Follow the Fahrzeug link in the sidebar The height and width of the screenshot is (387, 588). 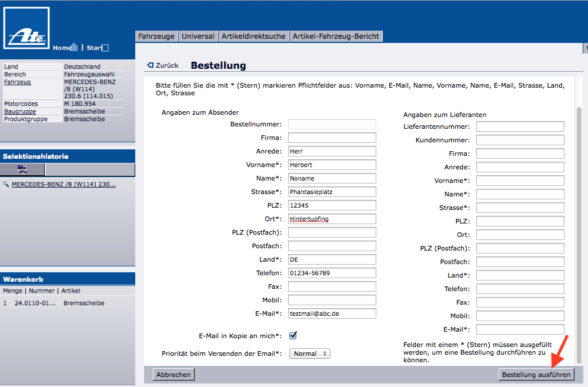(x=18, y=82)
